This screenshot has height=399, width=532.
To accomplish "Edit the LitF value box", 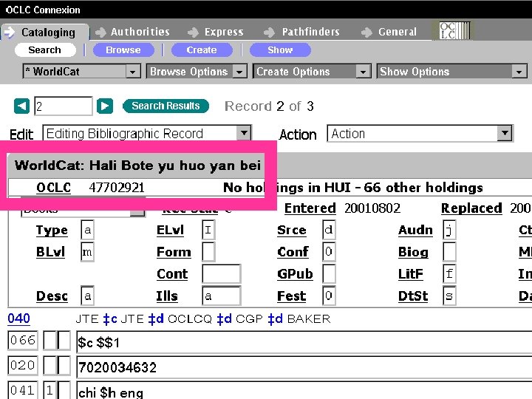I will pos(449,274).
